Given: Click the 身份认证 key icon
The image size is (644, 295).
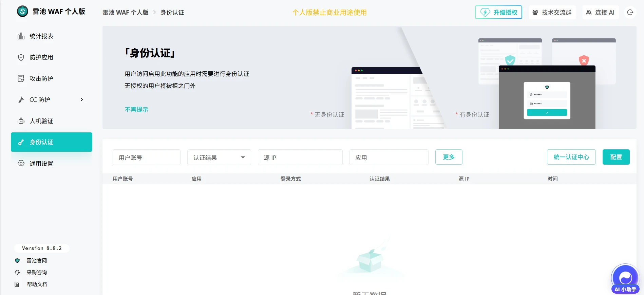Looking at the screenshot, I should pos(21,142).
